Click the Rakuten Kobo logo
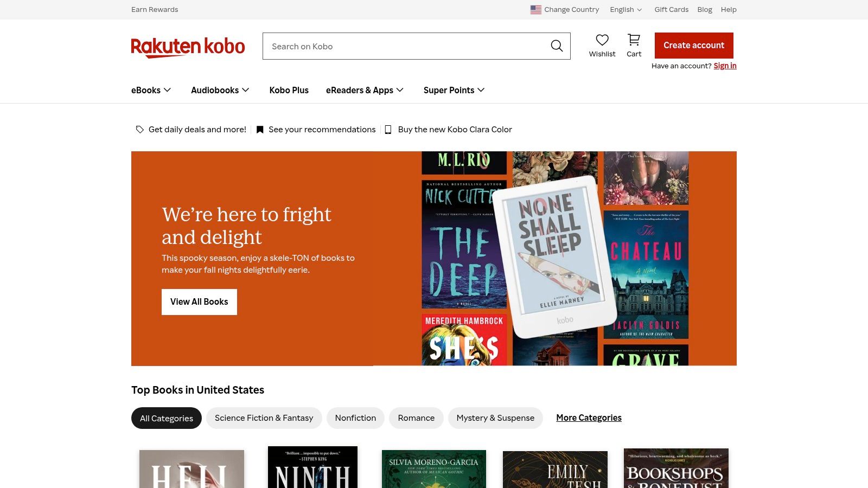The height and width of the screenshot is (488, 868). (188, 46)
